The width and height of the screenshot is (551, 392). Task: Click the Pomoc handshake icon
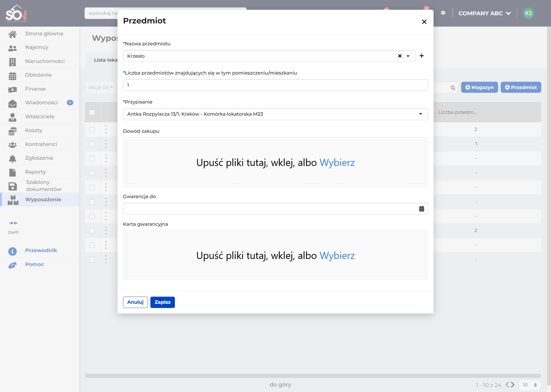[x=12, y=265]
